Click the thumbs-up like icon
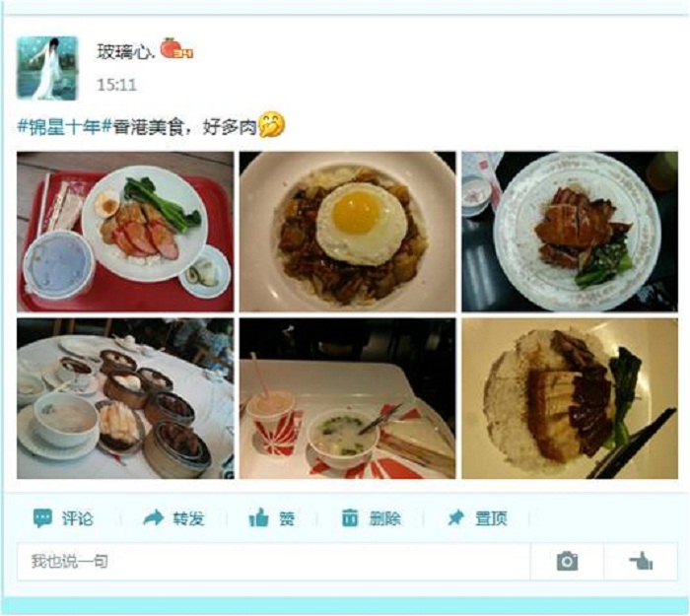690x616 pixels. point(258,517)
